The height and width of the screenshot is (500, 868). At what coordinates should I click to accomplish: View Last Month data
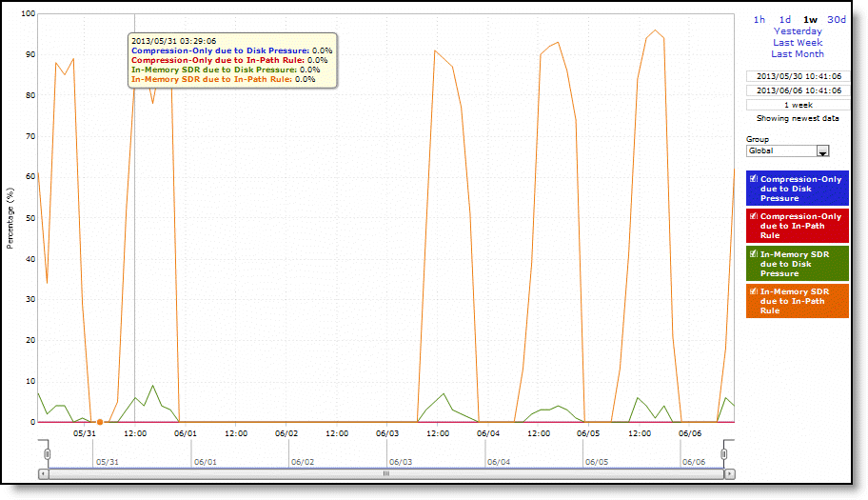tap(797, 53)
